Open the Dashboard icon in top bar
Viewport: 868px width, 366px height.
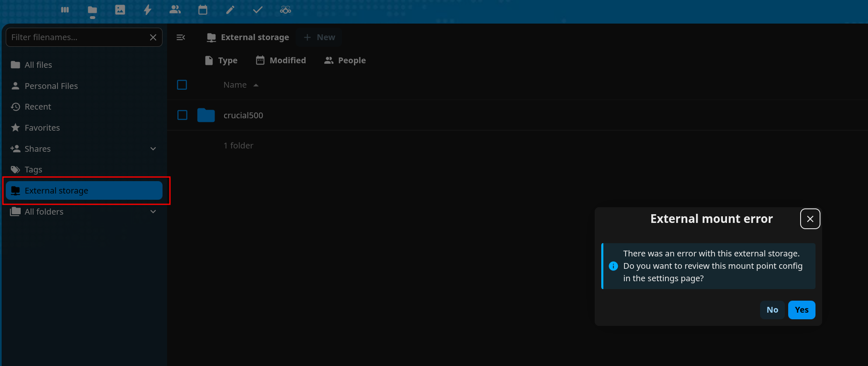pyautogui.click(x=65, y=10)
